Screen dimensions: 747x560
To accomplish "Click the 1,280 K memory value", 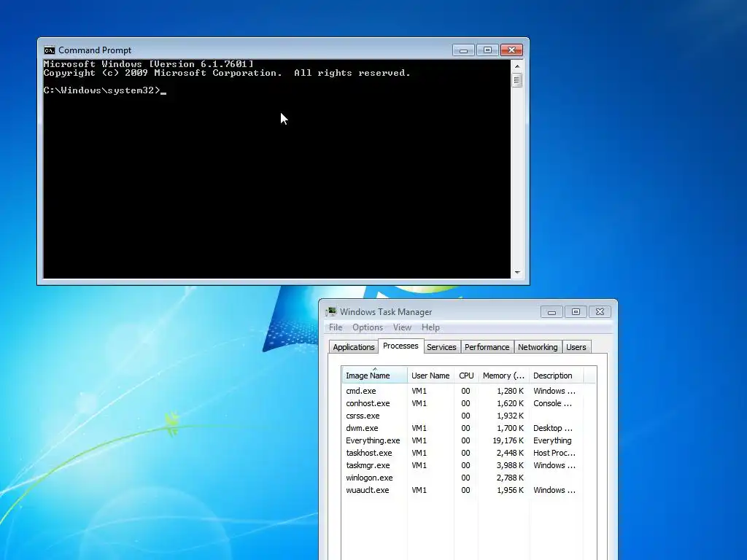I will click(510, 391).
